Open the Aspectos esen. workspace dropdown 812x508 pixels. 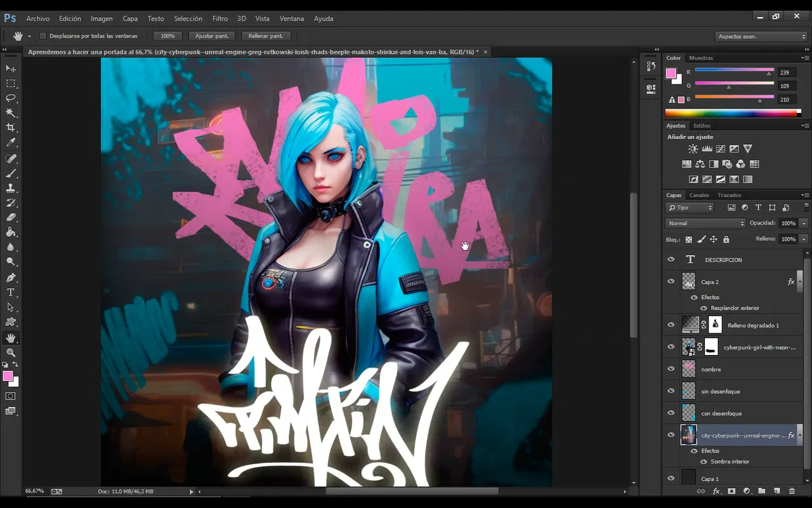(761, 36)
